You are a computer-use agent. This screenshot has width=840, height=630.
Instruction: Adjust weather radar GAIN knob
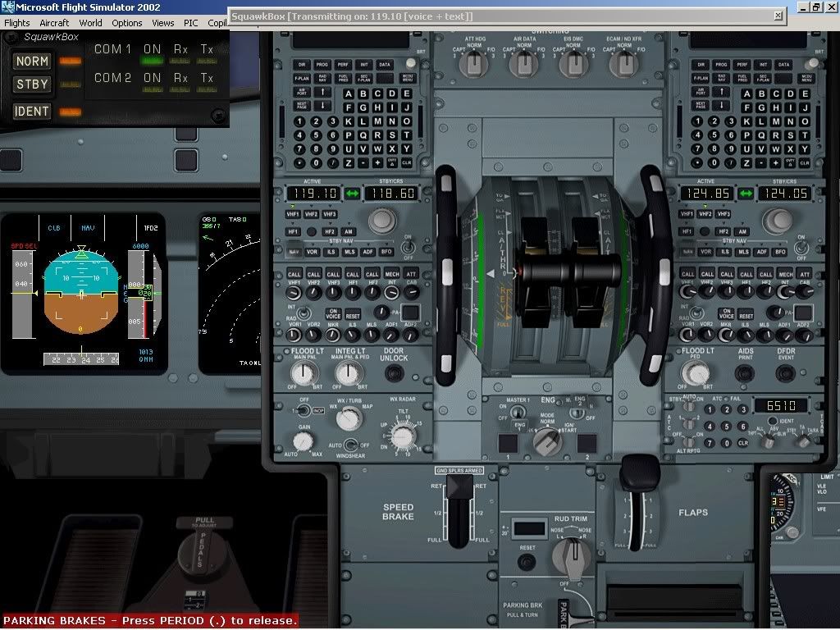(x=304, y=441)
